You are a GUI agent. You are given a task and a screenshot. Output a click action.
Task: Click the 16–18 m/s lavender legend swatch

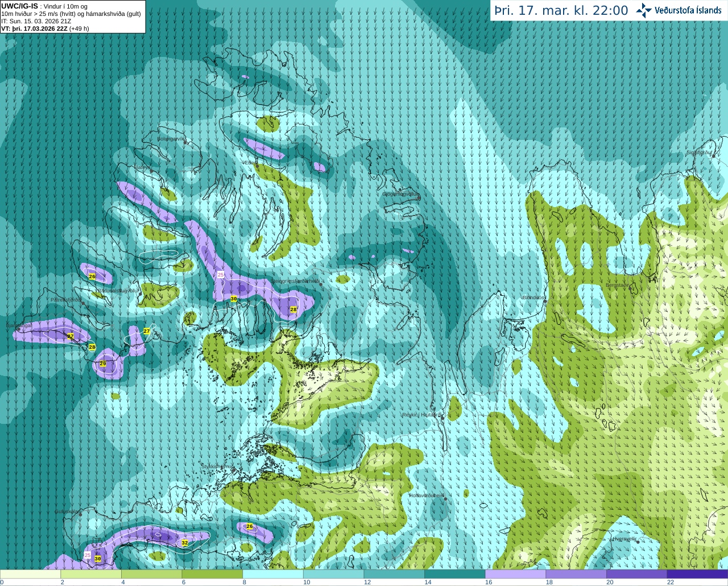(x=515, y=573)
